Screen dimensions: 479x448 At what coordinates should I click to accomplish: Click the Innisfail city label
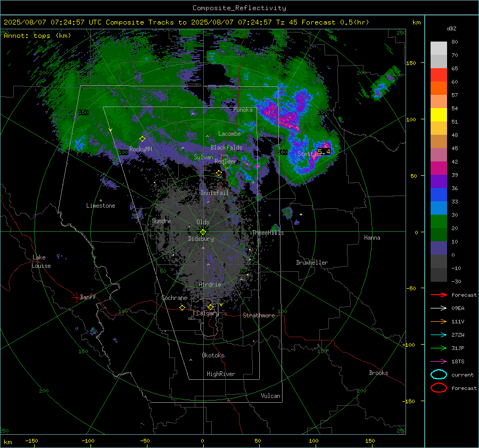click(x=214, y=193)
